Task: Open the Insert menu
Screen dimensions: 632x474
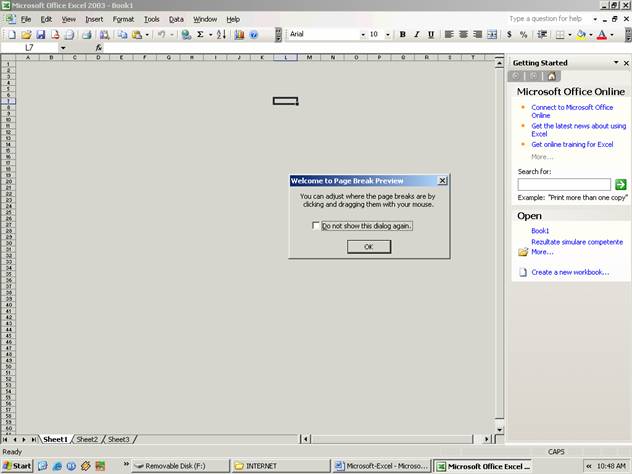Action: tap(94, 19)
